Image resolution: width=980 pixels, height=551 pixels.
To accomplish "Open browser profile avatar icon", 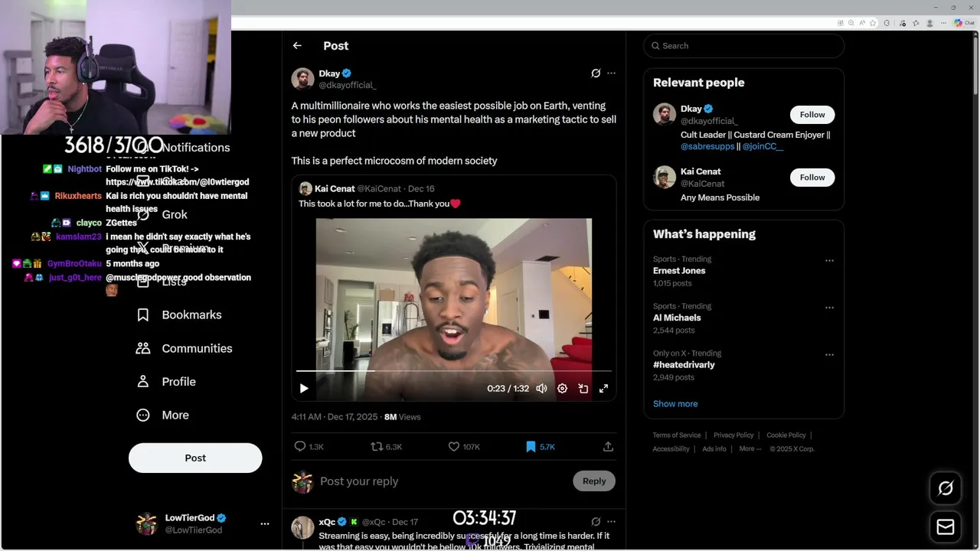I will pyautogui.click(x=929, y=23).
